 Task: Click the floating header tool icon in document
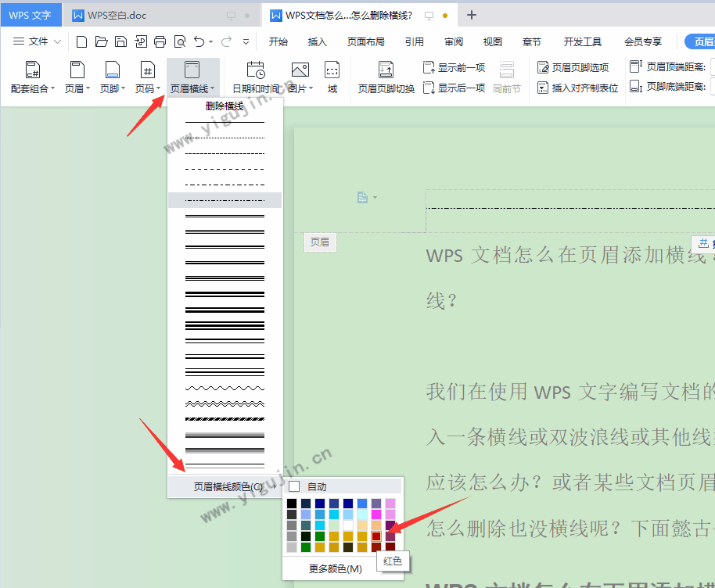[x=362, y=197]
